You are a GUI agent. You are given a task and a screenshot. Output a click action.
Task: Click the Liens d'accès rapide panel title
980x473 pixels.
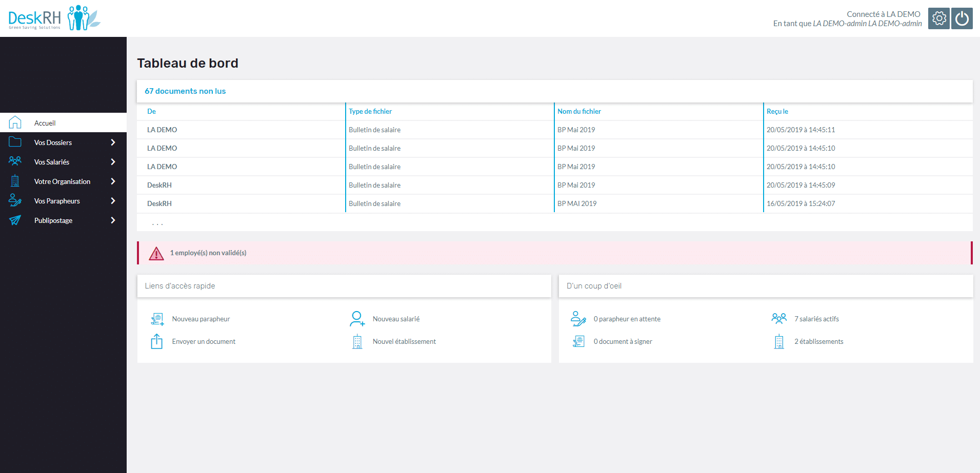pos(180,286)
